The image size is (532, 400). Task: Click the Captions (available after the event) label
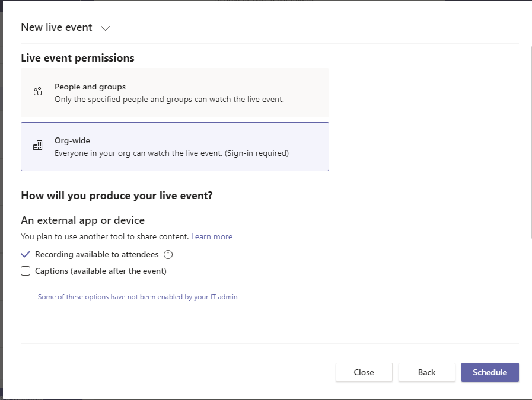tap(101, 271)
